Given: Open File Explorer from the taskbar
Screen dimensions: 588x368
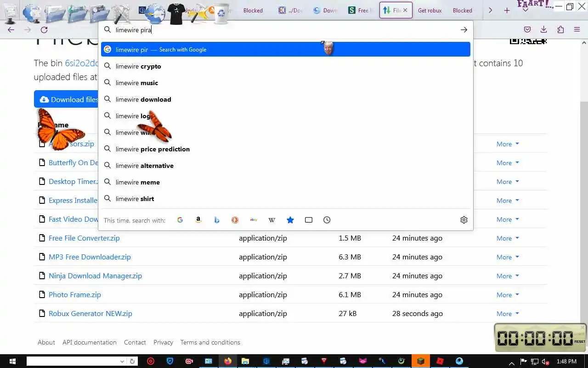Looking at the screenshot, I should (x=245, y=361).
